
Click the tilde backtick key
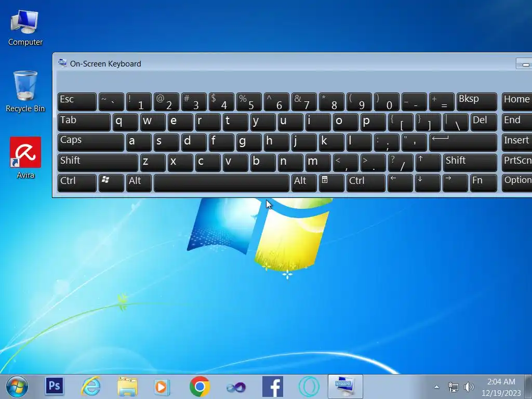[x=111, y=102]
